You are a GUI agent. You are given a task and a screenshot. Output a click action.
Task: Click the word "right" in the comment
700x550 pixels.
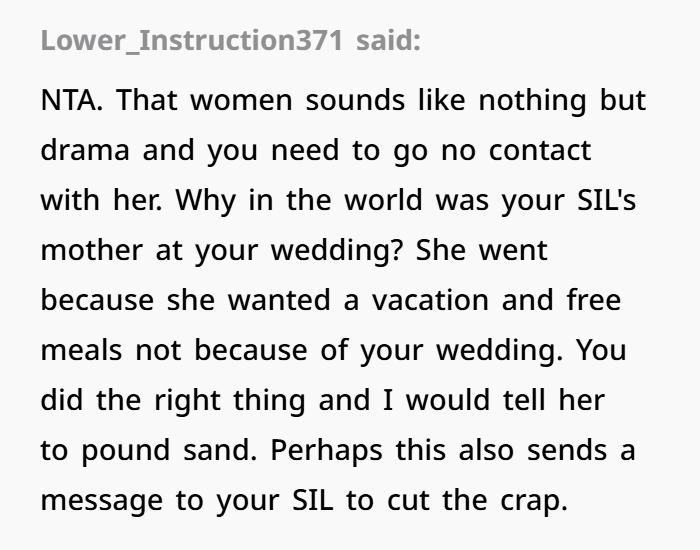pyautogui.click(x=187, y=401)
